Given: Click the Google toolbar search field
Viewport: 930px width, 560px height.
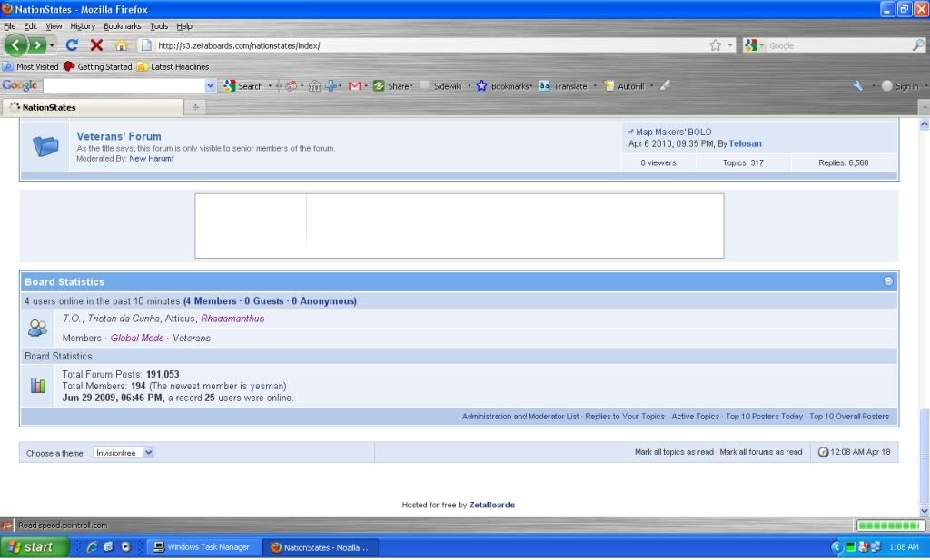Looking at the screenshot, I should click(x=124, y=85).
